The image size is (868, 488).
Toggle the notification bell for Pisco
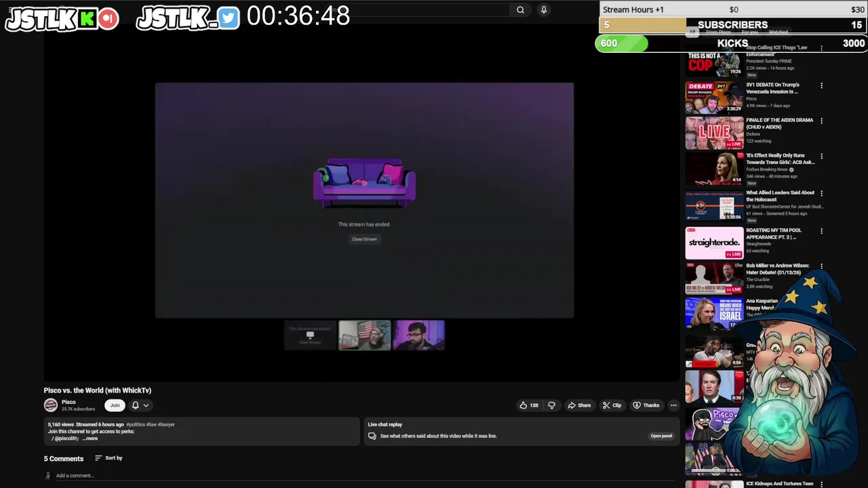click(135, 405)
